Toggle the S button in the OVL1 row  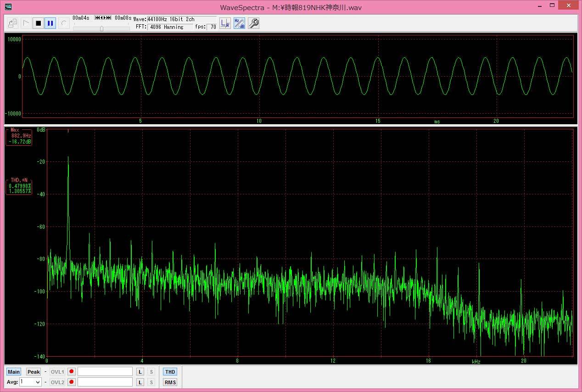tap(151, 372)
